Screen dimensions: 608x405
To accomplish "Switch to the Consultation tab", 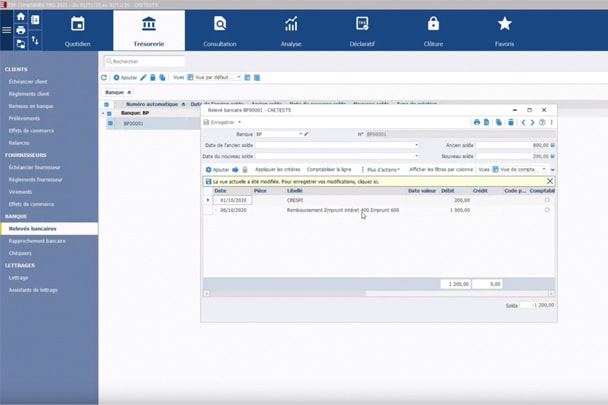I will pos(219,28).
